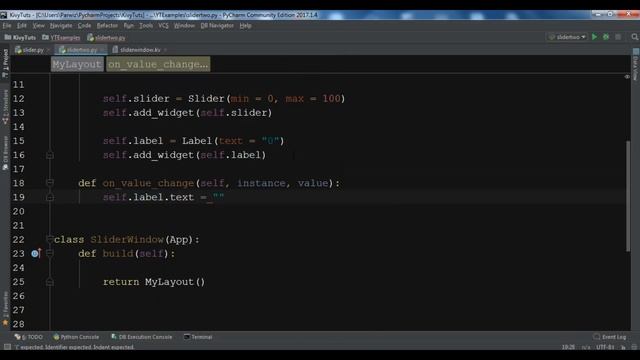This screenshot has width=640, height=360.
Task: Click line number 20 in the gutter
Action: (x=18, y=211)
